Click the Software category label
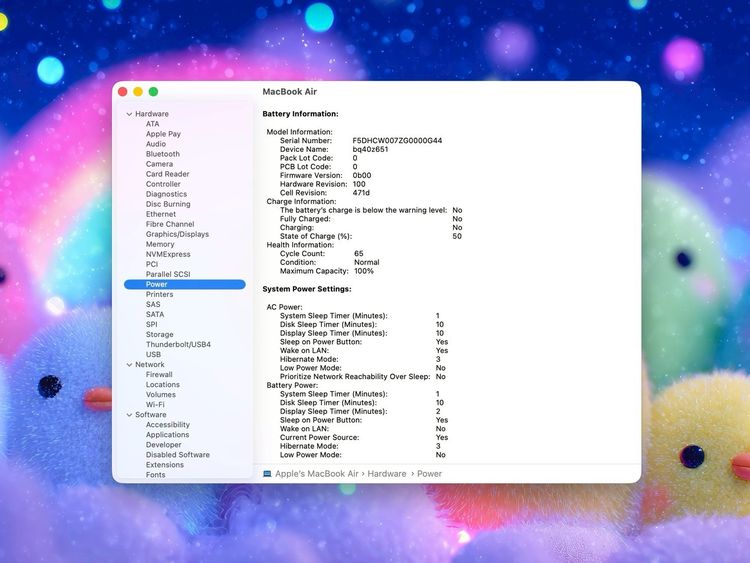Screen dimensions: 750x563 (151, 415)
